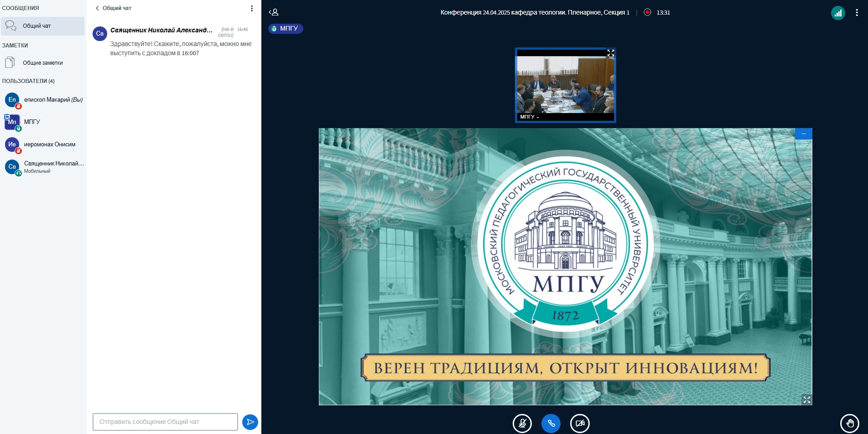This screenshot has height=434, width=868.
Task: Click the notes document icon
Action: [x=10, y=62]
